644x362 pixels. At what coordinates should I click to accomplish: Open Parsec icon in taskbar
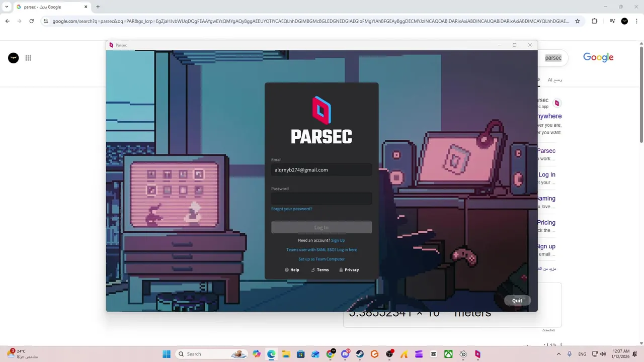pos(477,354)
